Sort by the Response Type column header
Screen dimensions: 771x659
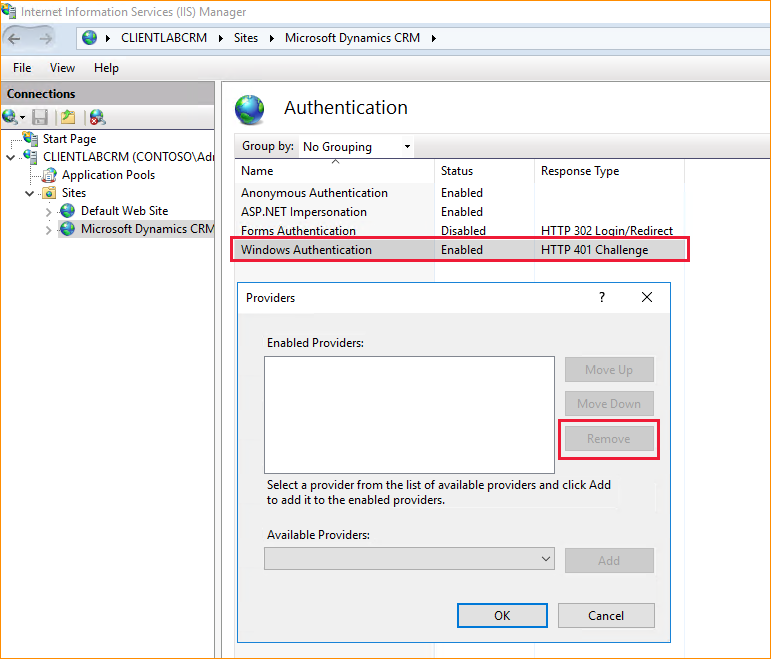(609, 171)
